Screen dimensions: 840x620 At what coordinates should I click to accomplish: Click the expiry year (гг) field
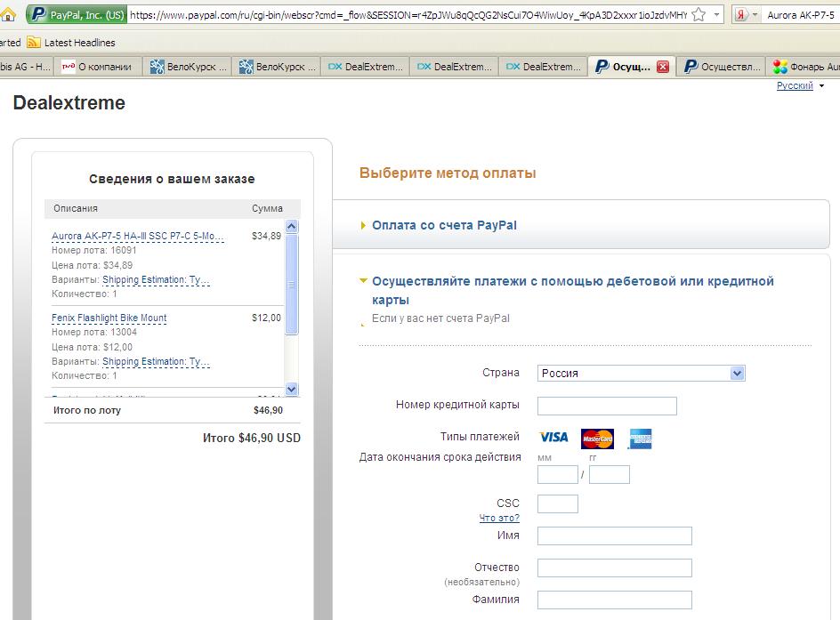pyautogui.click(x=610, y=474)
